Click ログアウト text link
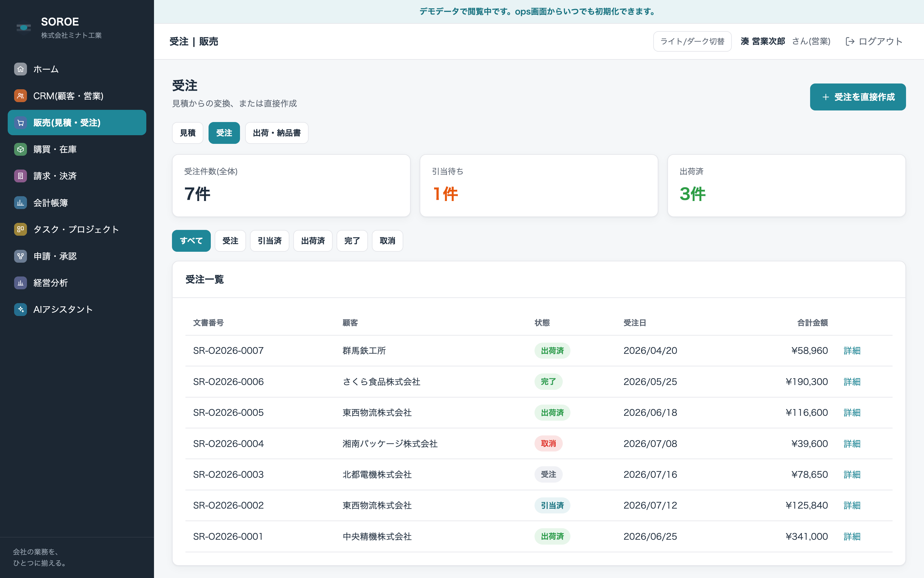The width and height of the screenshot is (924, 578). [x=880, y=41]
